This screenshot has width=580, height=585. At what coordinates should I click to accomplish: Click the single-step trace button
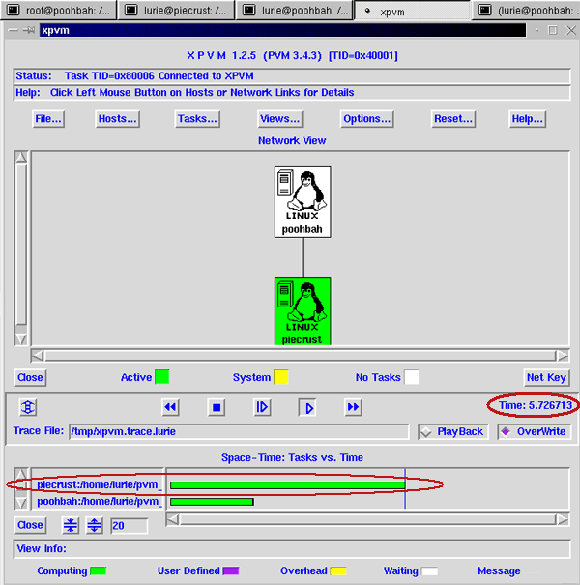tap(262, 407)
